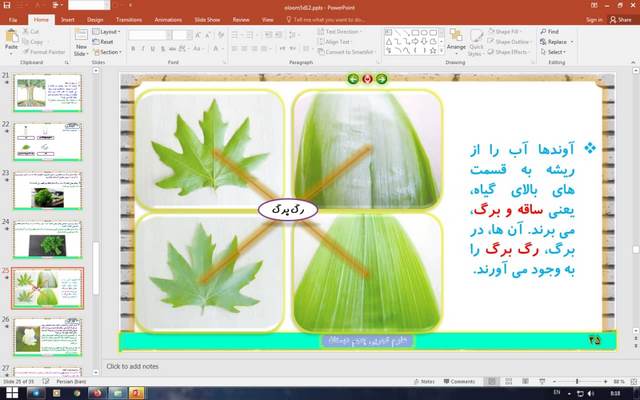This screenshot has height=400, width=640.
Task: Click the Persian language status indicator
Action: point(71,381)
